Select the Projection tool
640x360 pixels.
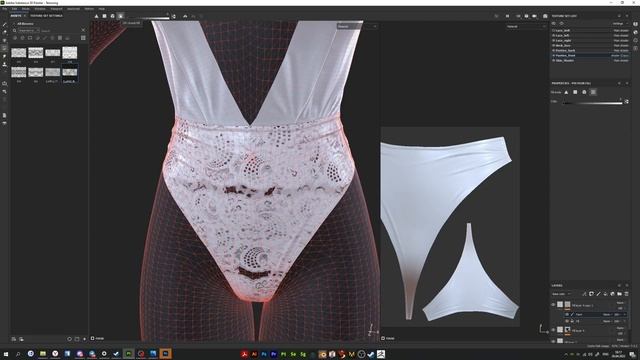click(4, 40)
